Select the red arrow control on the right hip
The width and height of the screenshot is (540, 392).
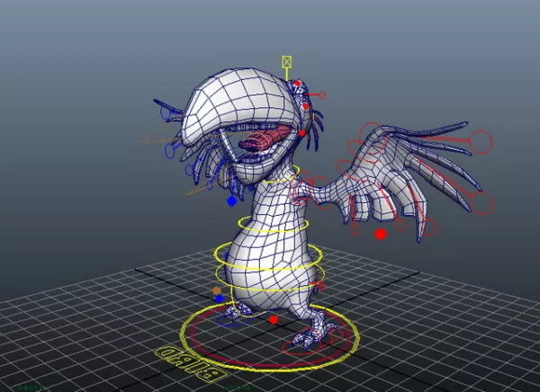click(x=319, y=285)
